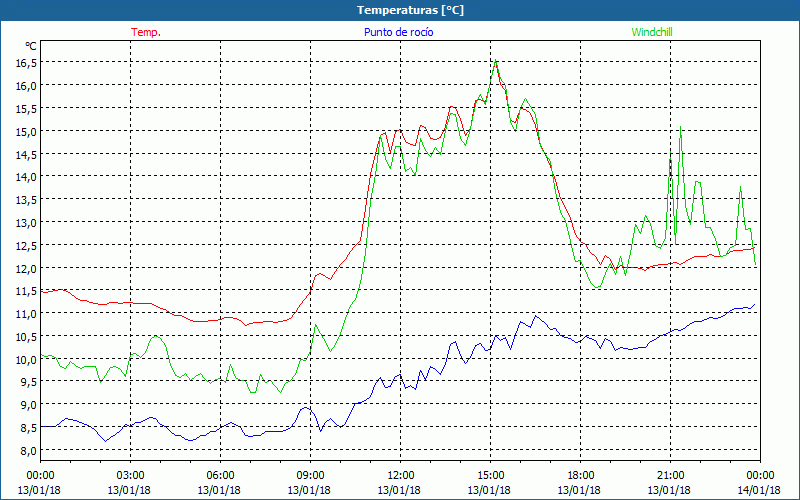Image resolution: width=800 pixels, height=500 pixels.
Task: Click the "14/01/18" date label
Action: click(759, 490)
